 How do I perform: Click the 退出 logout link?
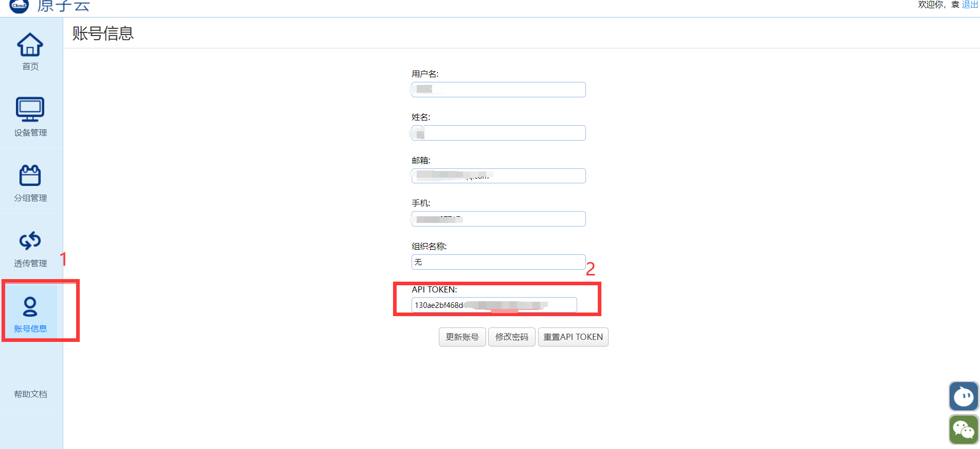click(x=970, y=5)
